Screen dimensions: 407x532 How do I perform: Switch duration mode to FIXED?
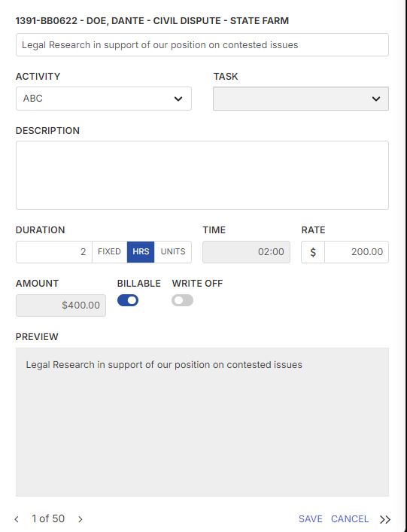tap(110, 252)
